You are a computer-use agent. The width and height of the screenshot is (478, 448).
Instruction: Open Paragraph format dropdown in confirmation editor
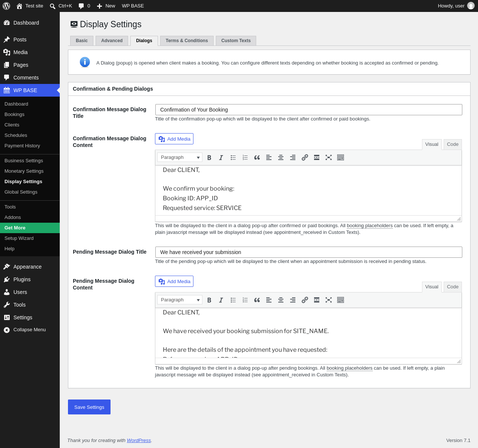pos(180,157)
